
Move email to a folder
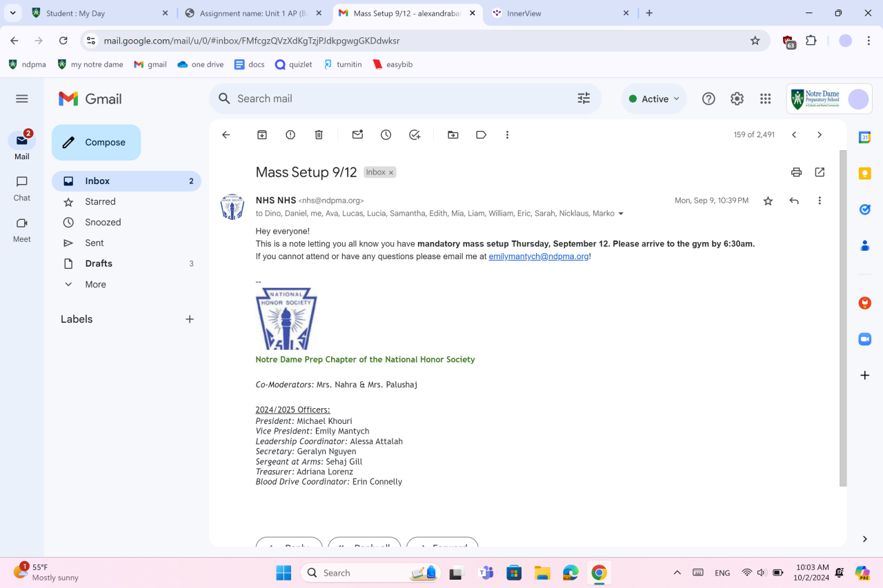[x=453, y=135]
